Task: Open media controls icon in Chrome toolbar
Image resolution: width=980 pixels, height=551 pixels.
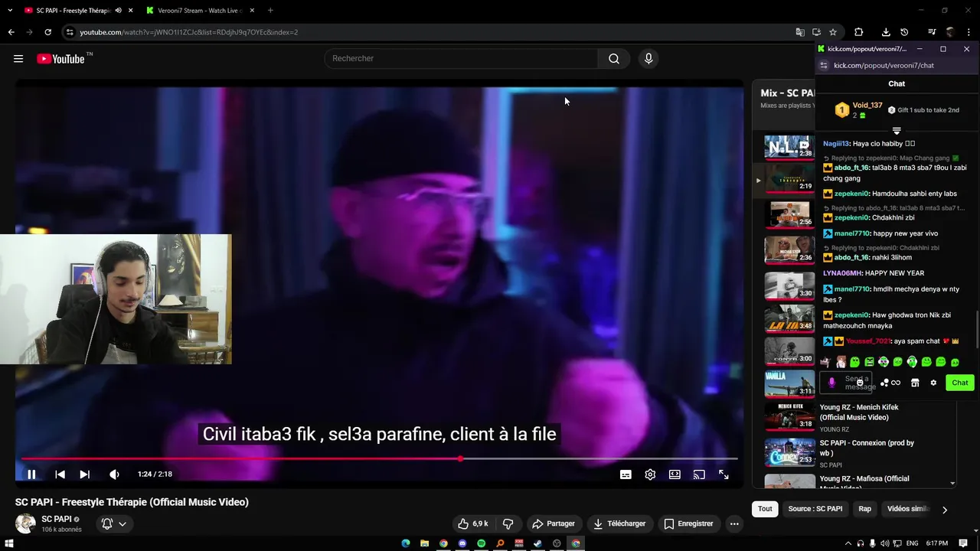Action: pos(932,32)
